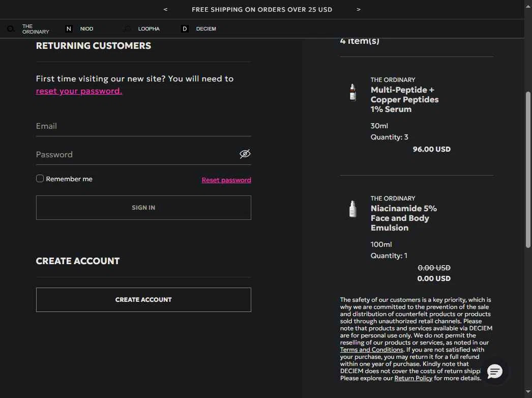Click the Loopha brand logo icon
Viewport: 532px width, 398px height.
(x=127, y=29)
